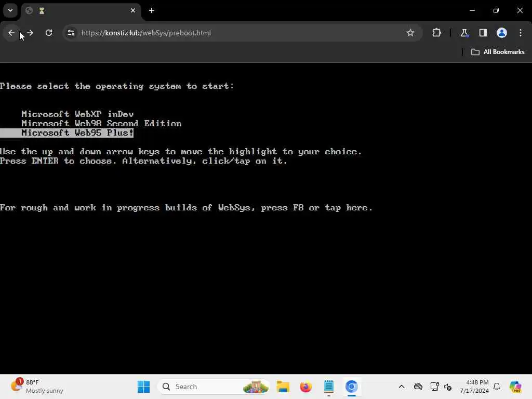Choose Microsoft WebXP inDev
532x399 pixels.
[77, 114]
